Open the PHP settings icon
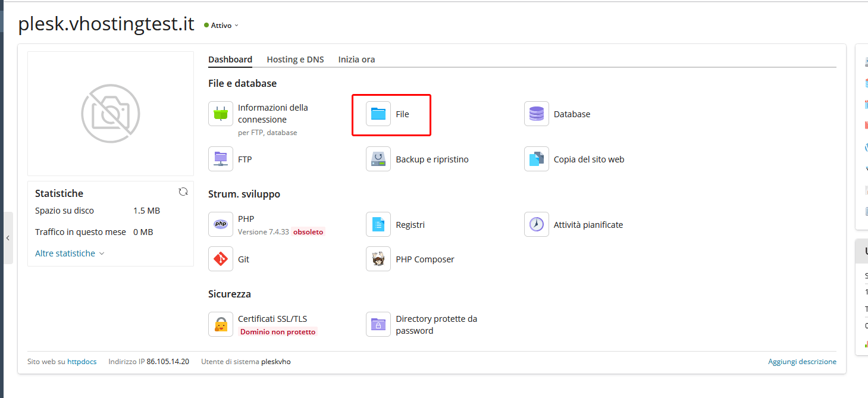 pos(221,224)
